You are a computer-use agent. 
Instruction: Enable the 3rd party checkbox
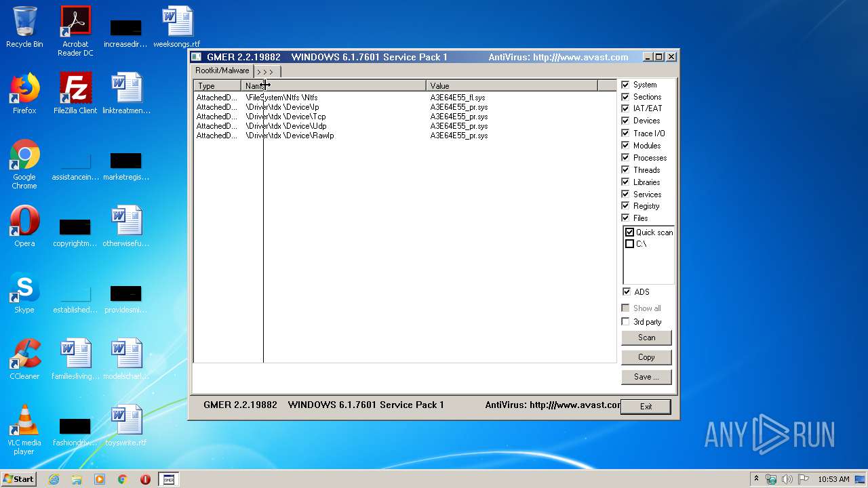tap(625, 321)
